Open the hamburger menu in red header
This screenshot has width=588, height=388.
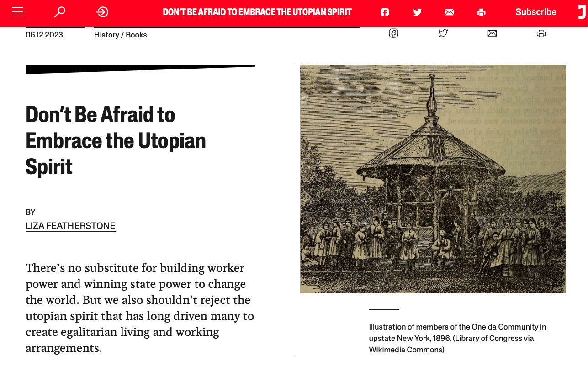tap(18, 12)
